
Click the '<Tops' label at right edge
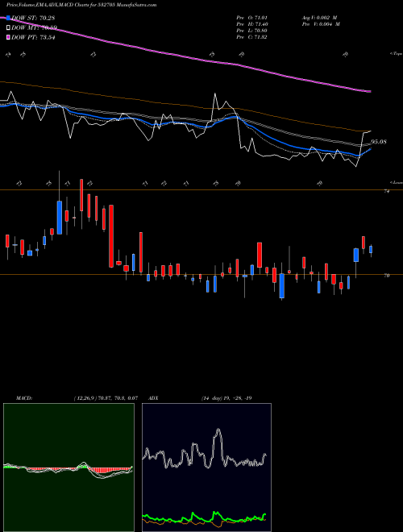pyautogui.click(x=397, y=54)
